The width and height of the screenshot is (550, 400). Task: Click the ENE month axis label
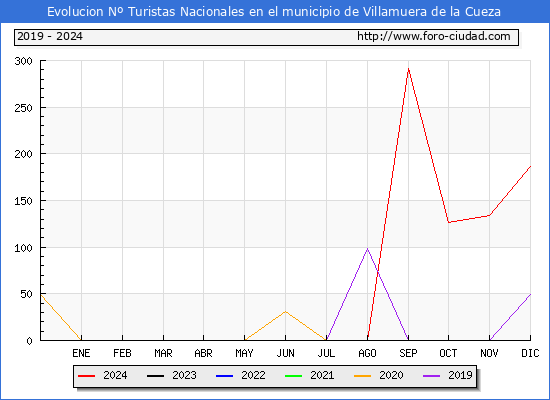point(81,353)
